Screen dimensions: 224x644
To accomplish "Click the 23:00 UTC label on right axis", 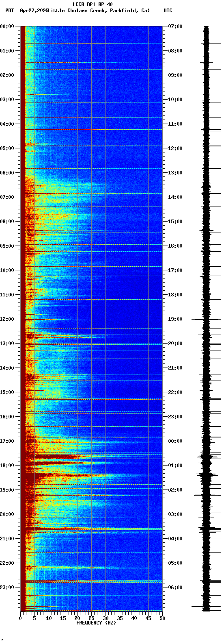I will [175, 417].
